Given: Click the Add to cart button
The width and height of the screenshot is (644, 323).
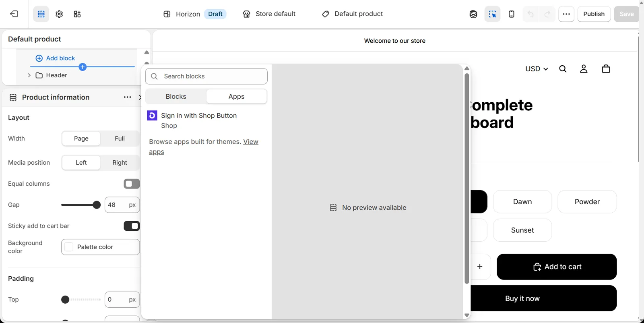Looking at the screenshot, I should tap(557, 267).
